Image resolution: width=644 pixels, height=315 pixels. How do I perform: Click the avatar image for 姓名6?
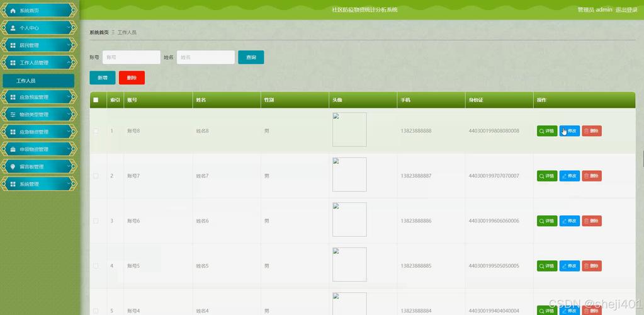tap(349, 220)
